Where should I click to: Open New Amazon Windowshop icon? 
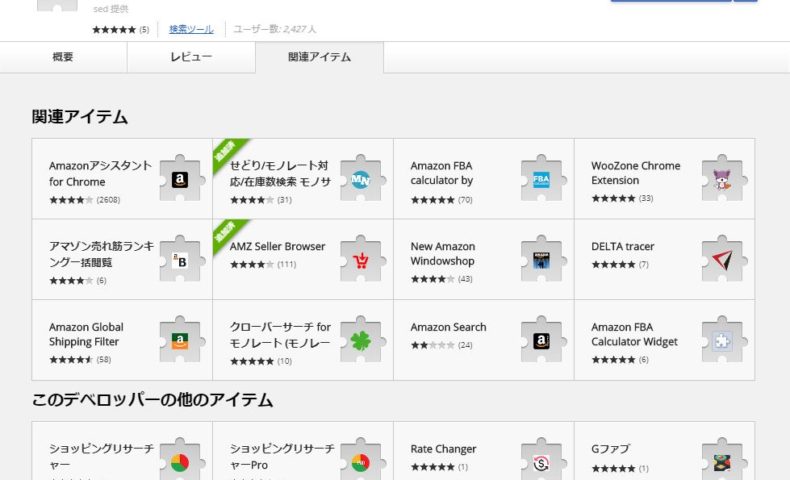pos(543,259)
